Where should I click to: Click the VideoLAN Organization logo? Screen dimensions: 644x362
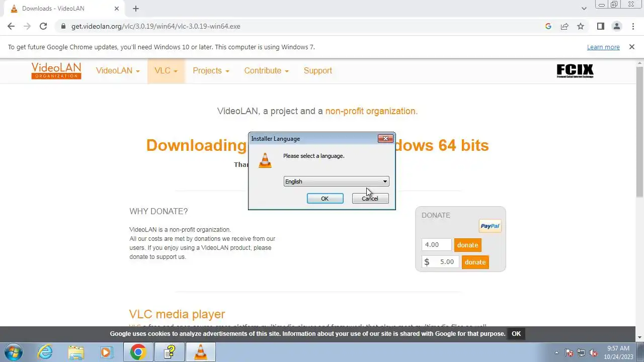point(56,70)
